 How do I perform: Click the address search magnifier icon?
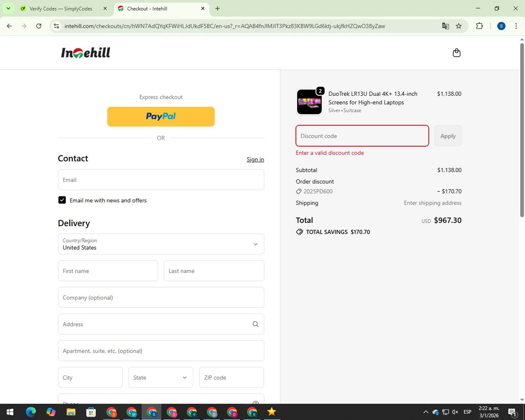(255, 324)
